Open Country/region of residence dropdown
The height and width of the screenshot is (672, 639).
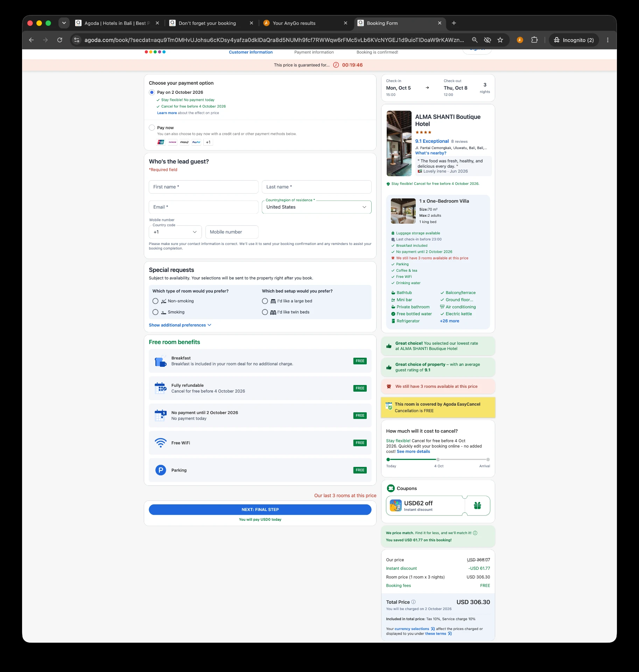pyautogui.click(x=316, y=207)
